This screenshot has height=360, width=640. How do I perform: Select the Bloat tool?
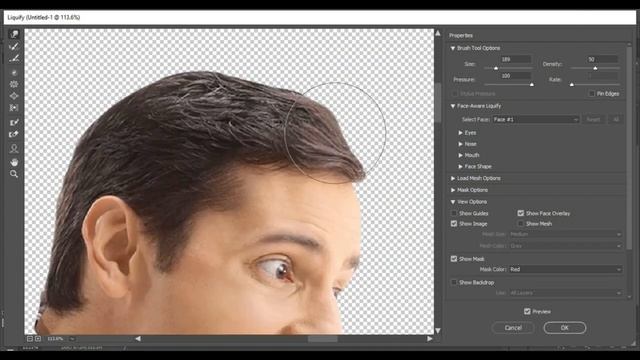[x=14, y=96]
